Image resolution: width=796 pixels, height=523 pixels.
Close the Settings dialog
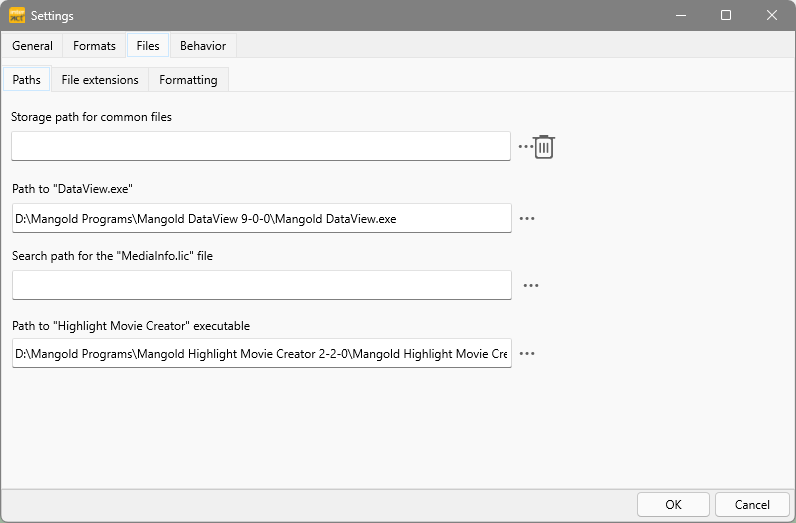pyautogui.click(x=772, y=15)
